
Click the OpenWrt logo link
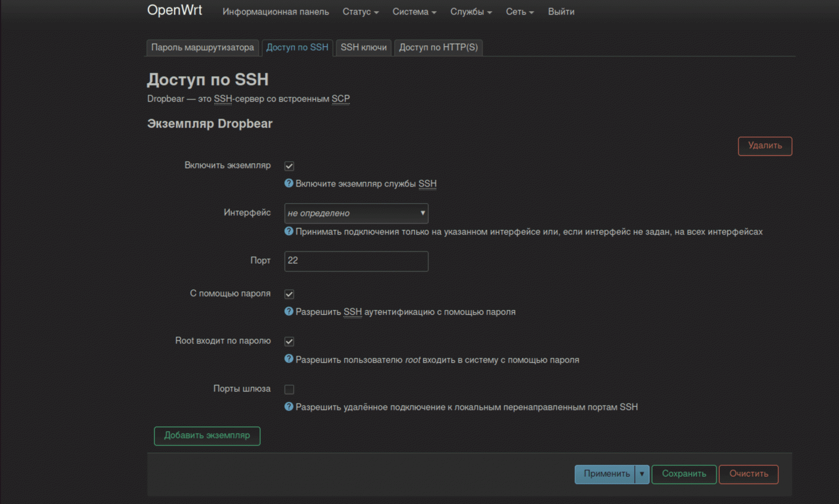pos(175,10)
